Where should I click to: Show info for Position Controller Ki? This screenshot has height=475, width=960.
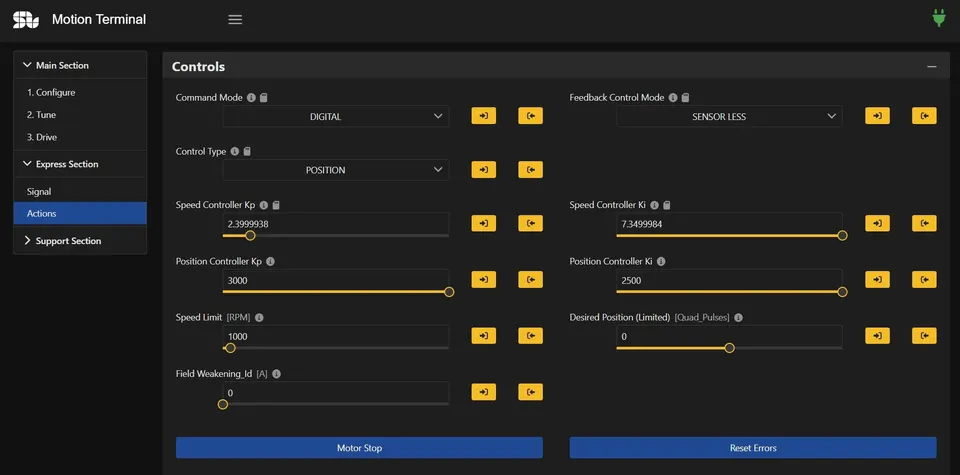pos(661,261)
